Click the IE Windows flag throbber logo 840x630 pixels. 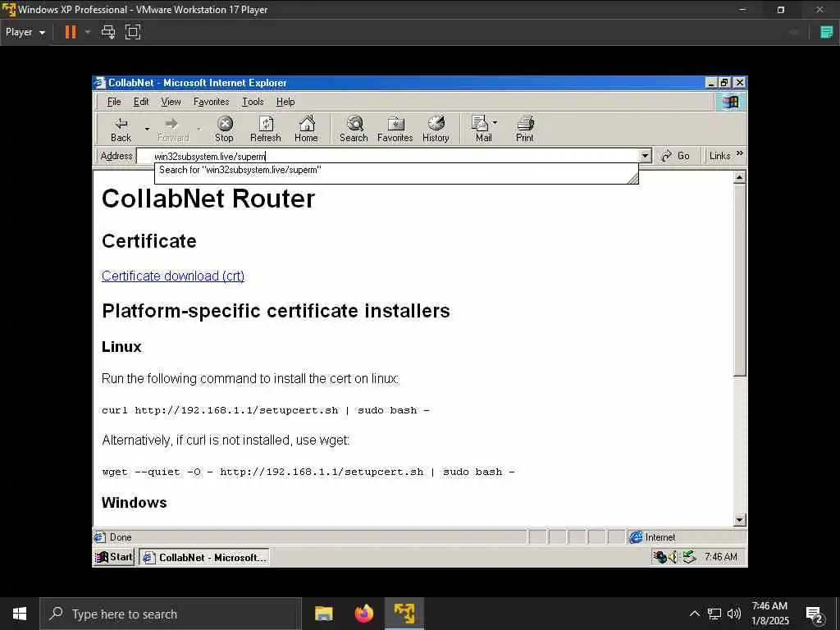[x=731, y=102]
